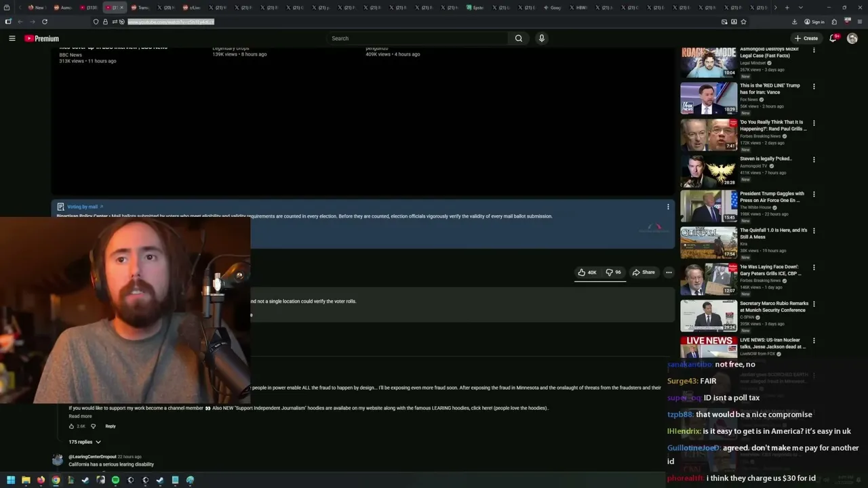This screenshot has width=868, height=488.
Task: Open options for LIVE NEWS US-Iran video
Action: [x=814, y=341]
